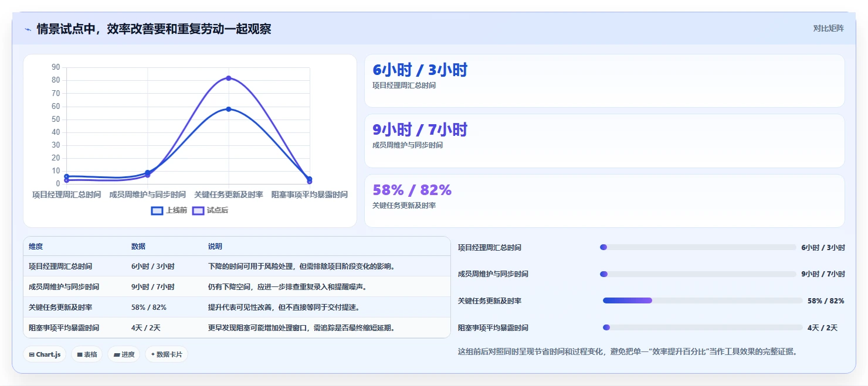Click table cell 项目经理周汇总时间
Image resolution: width=868 pixels, height=386 pixels.
pyautogui.click(x=60, y=267)
